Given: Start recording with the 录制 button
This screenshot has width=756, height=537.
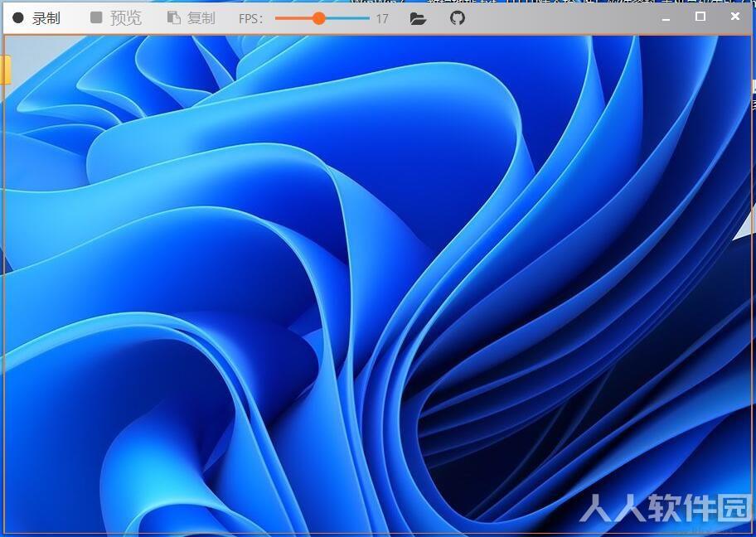Looking at the screenshot, I should (36, 18).
